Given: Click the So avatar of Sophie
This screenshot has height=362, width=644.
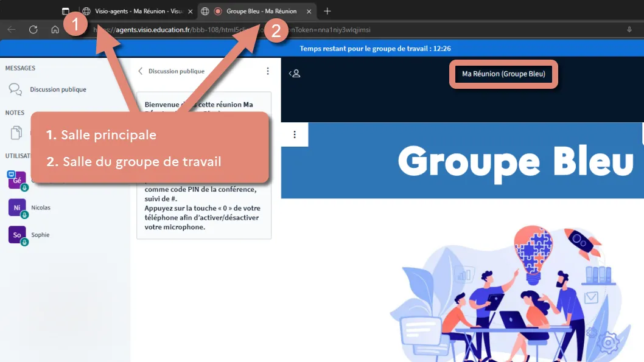Looking at the screenshot, I should pos(17,235).
